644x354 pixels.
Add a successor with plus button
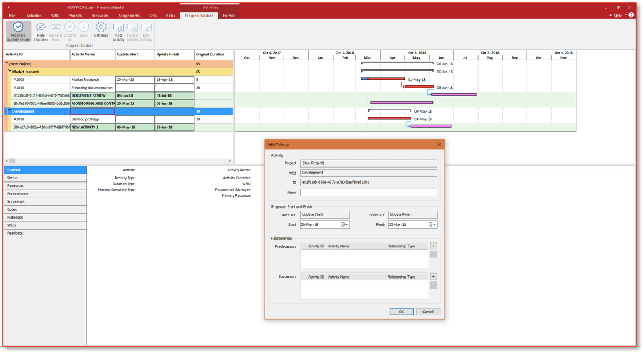point(434,276)
